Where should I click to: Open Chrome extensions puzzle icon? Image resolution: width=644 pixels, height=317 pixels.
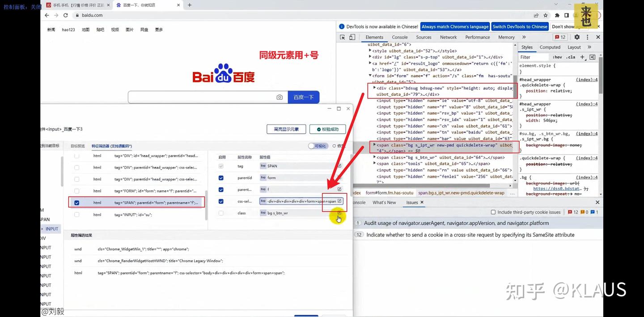[557, 15]
